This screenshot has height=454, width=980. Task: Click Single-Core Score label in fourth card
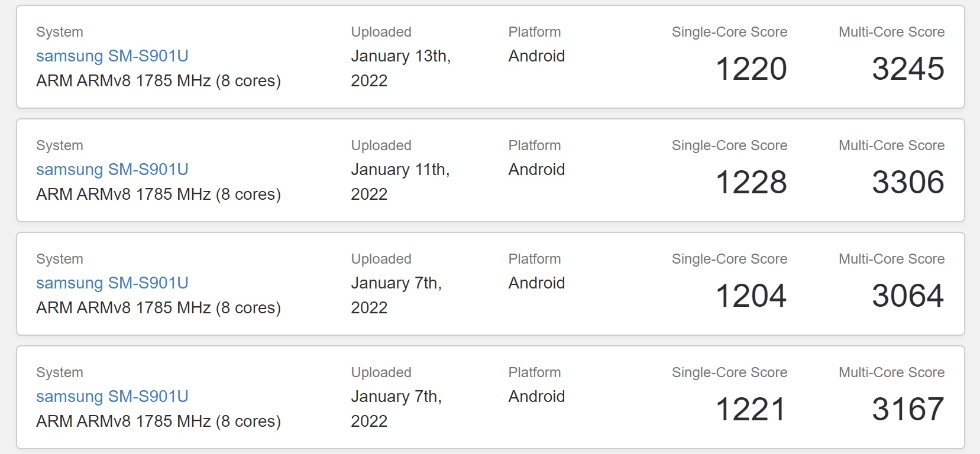[729, 372]
